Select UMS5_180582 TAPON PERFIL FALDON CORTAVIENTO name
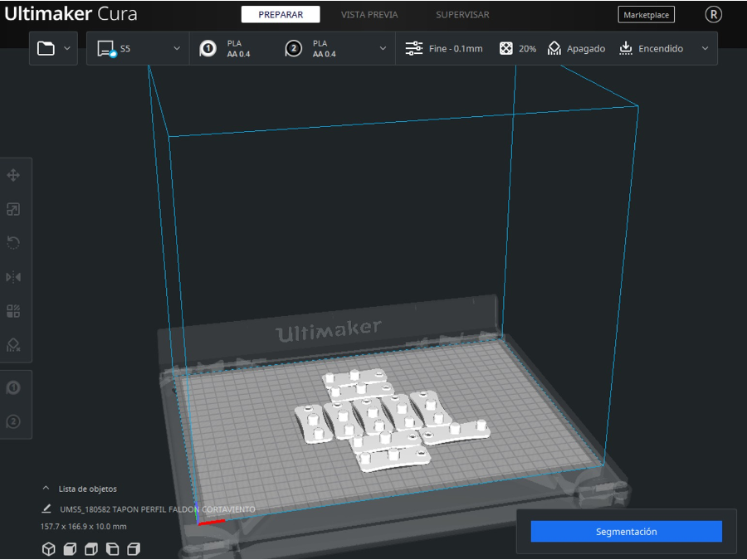 tap(157, 509)
